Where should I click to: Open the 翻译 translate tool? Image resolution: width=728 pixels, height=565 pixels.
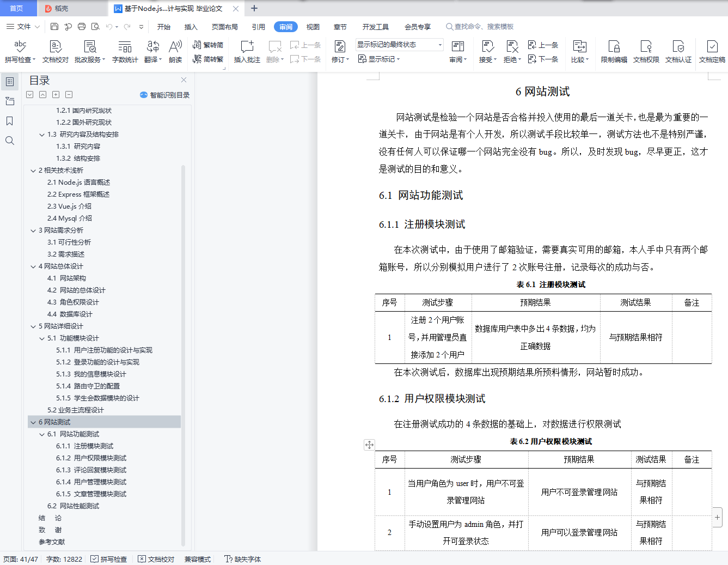coord(153,52)
